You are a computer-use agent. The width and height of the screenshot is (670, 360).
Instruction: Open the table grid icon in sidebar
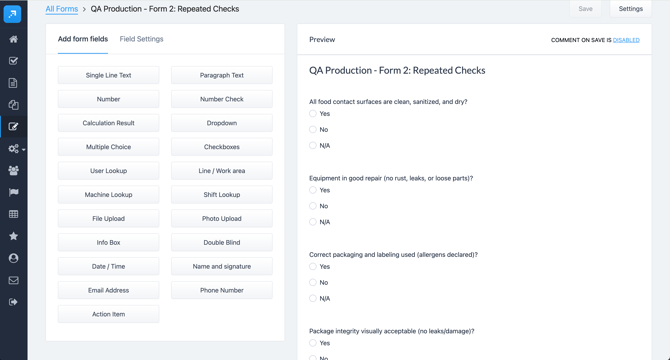(x=13, y=214)
